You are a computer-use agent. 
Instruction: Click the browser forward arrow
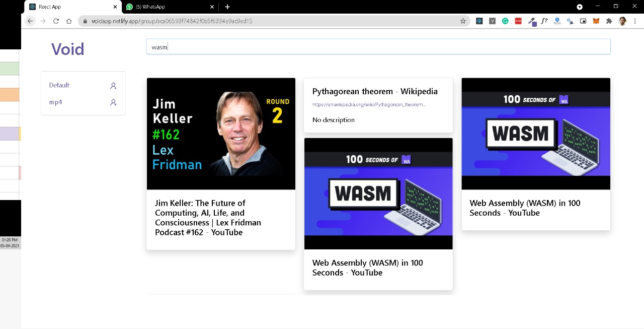pos(43,21)
